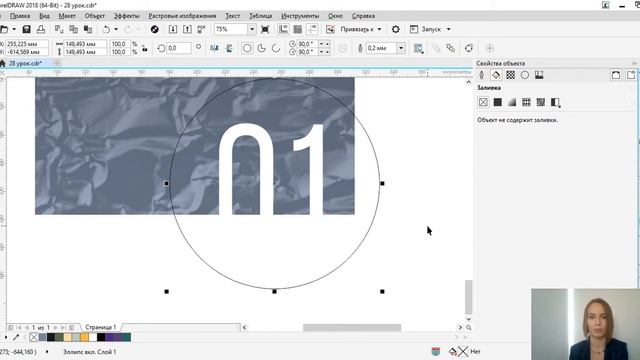Open the Two-color pattern fill flyout
Screen dimensions: 640x360
click(x=556, y=102)
